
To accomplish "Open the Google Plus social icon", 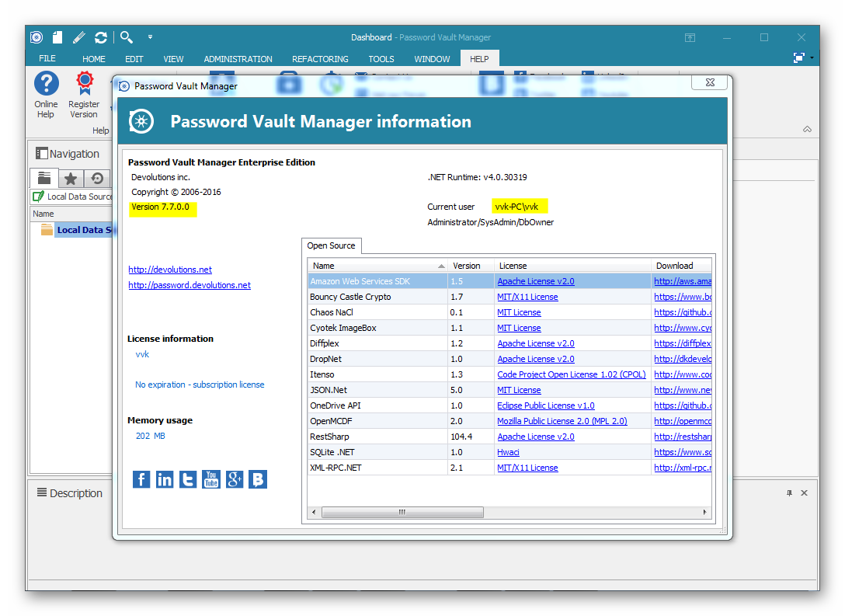I will (x=235, y=479).
